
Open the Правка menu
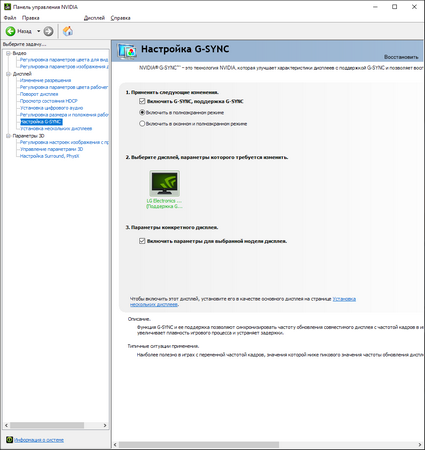pos(30,18)
